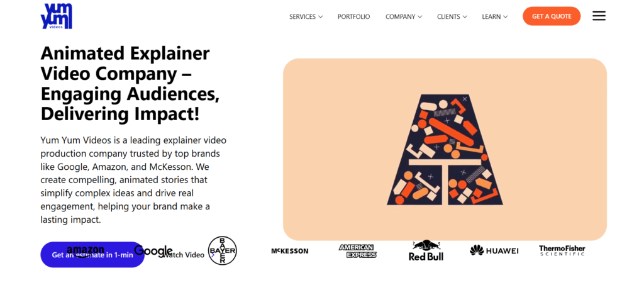Click the Bayer circular logo
Viewport: 644px width, 290px height.
[x=223, y=250]
